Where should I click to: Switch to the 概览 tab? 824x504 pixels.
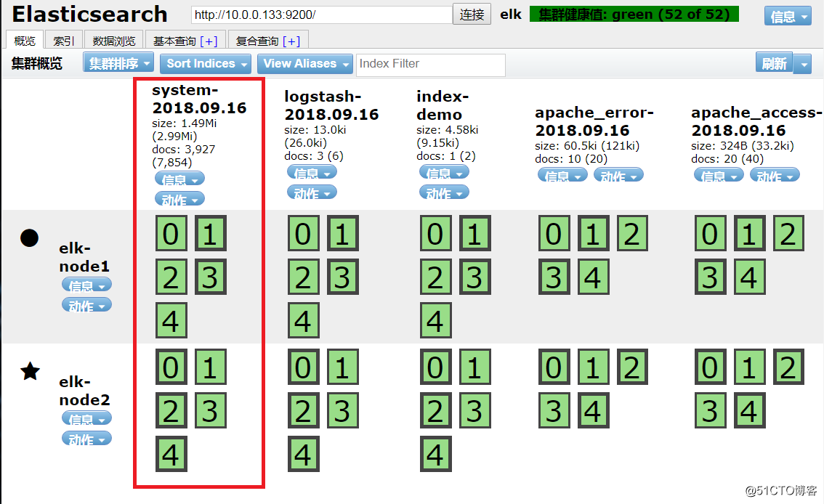[25, 41]
